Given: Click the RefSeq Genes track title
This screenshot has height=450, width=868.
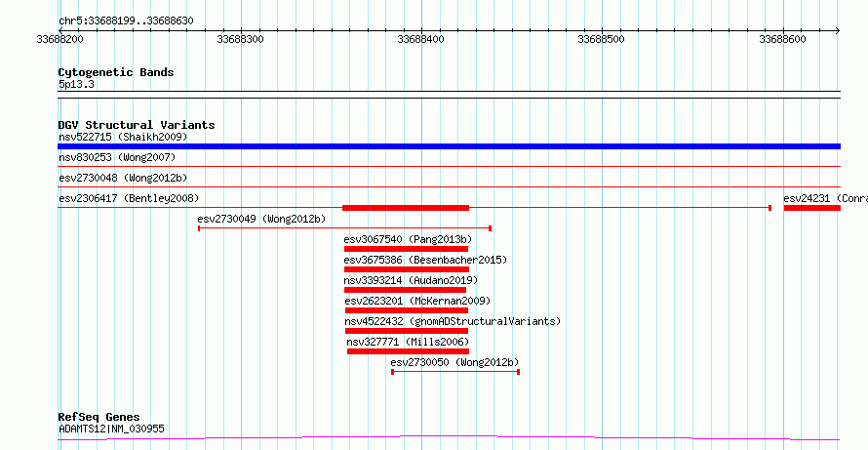Looking at the screenshot, I should click(x=99, y=417).
